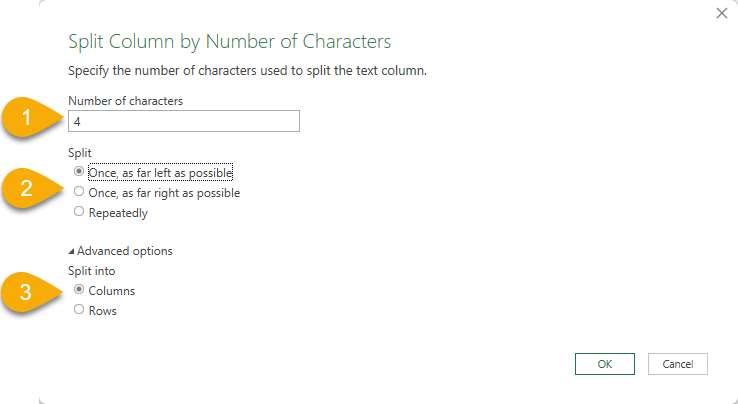Click the "Split into" section label
This screenshot has width=738, height=404.
coord(92,271)
